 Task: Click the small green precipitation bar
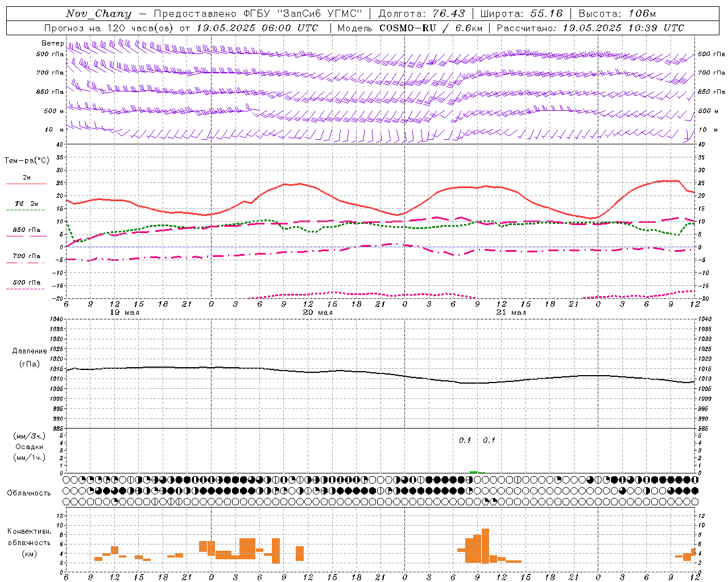473,472
